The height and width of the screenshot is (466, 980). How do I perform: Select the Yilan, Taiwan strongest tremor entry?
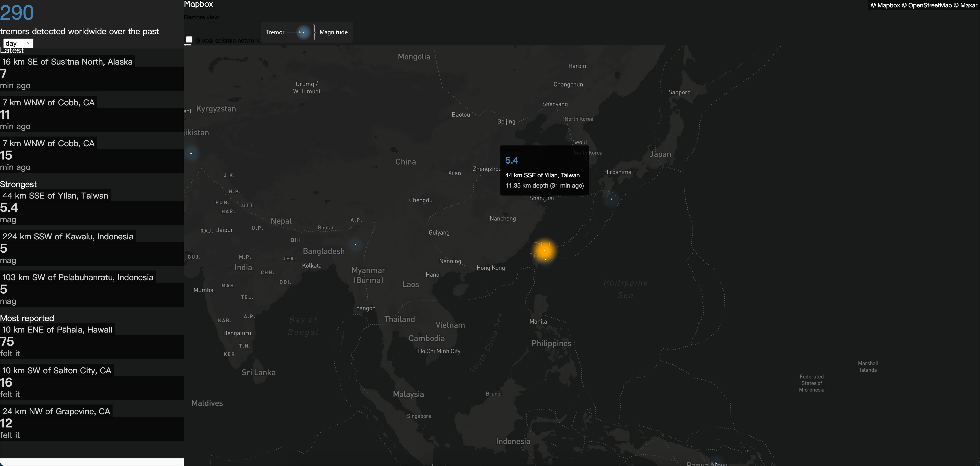[x=56, y=195]
